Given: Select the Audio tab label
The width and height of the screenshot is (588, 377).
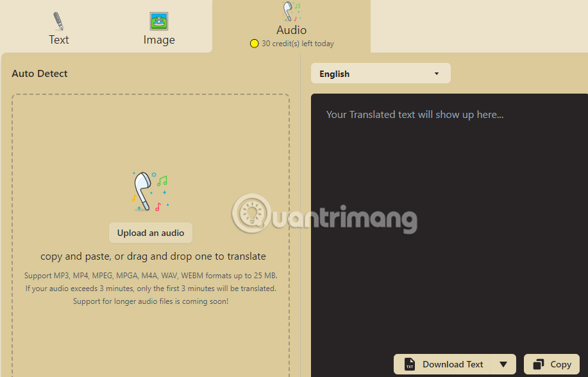Looking at the screenshot, I should click(291, 30).
